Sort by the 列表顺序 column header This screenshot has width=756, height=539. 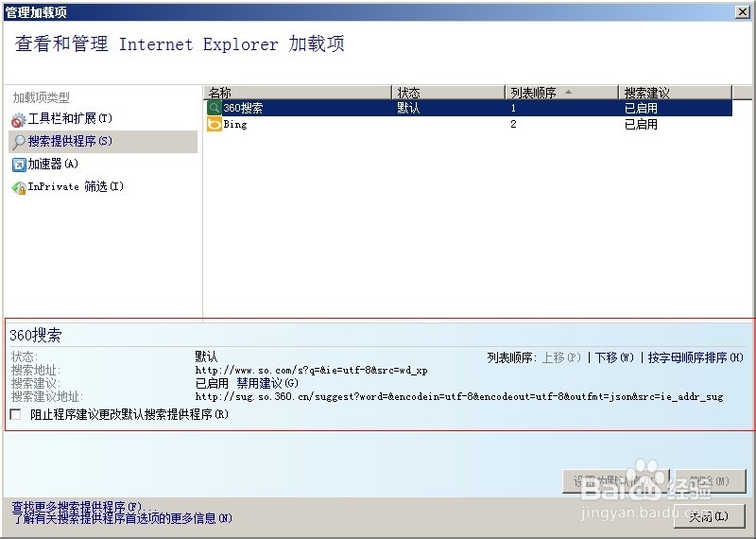pyautogui.click(x=561, y=92)
